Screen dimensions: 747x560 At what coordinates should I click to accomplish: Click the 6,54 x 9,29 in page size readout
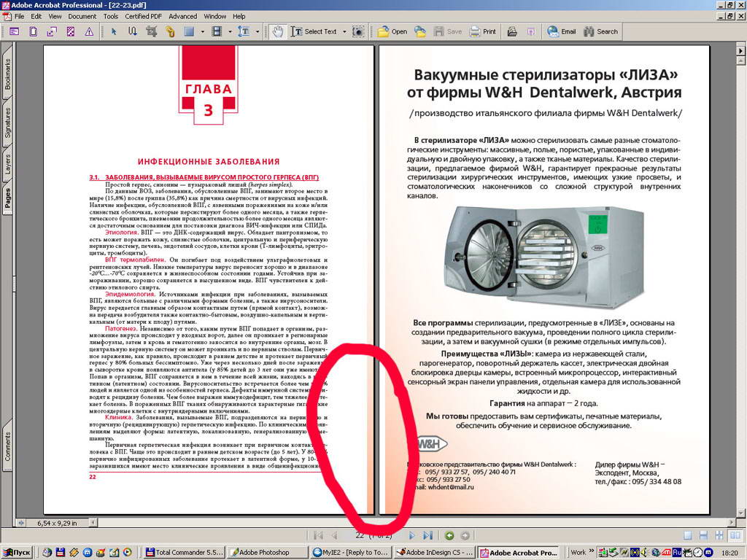pos(57,523)
